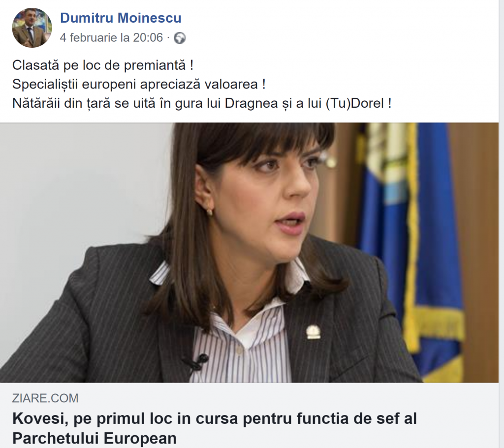Click the 20:06 time in the timestamp
The image size is (504, 448).
(148, 38)
